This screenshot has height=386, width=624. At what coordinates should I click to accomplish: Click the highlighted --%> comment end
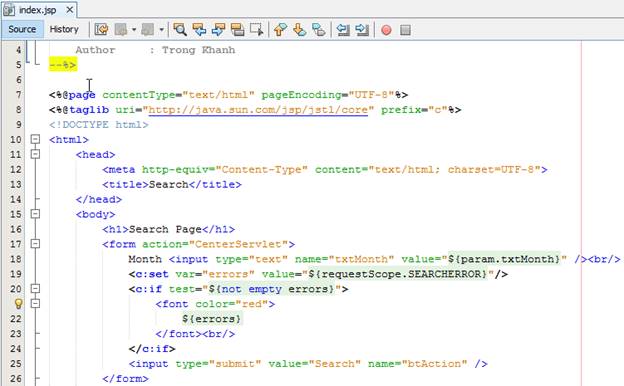point(62,64)
